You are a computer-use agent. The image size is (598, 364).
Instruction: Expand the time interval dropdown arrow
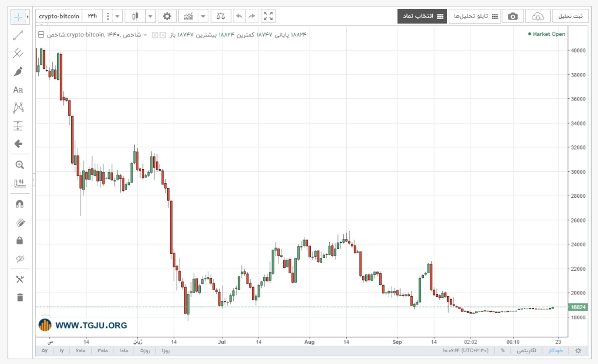pyautogui.click(x=117, y=16)
